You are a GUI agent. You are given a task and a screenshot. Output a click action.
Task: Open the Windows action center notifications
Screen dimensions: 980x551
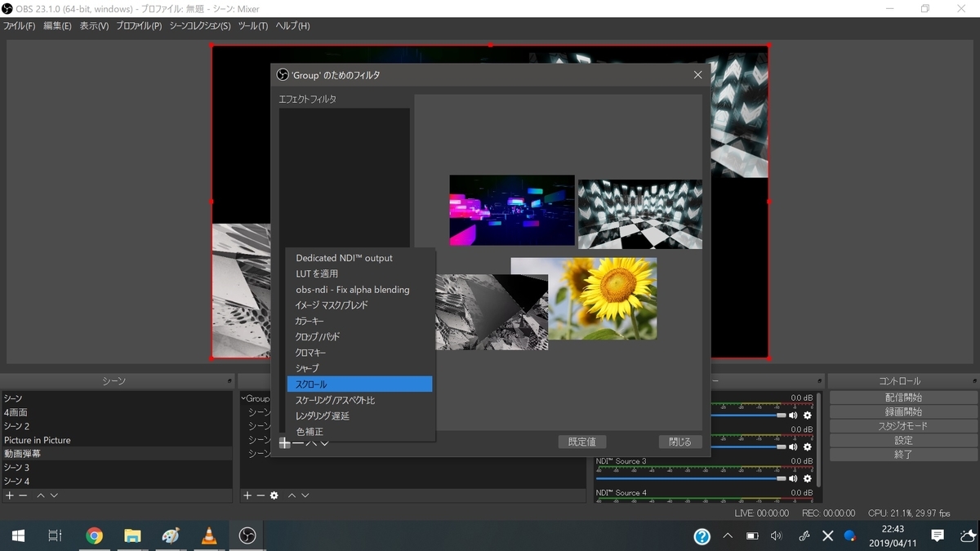[x=938, y=535]
